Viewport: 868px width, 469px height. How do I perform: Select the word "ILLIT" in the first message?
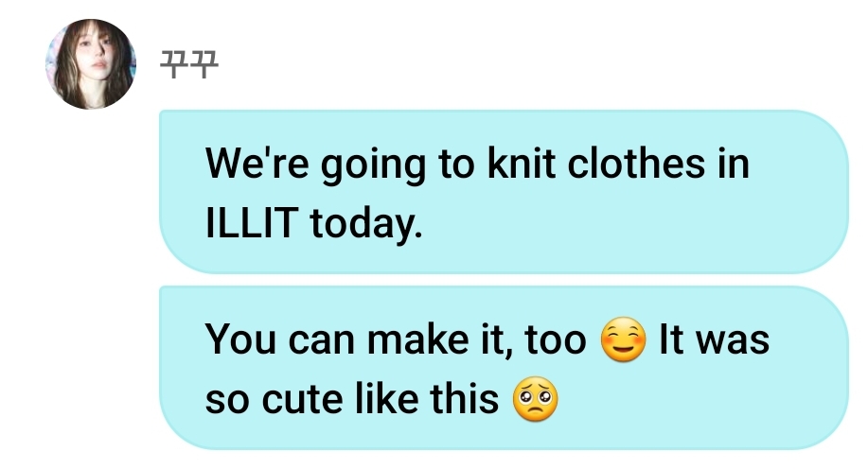(252, 223)
